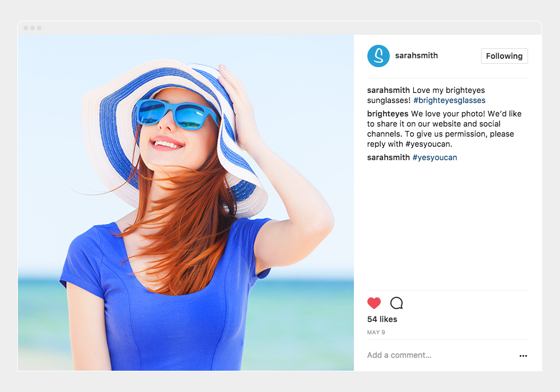Open the brighteyes commenter profile
560x392 pixels.
coord(388,114)
